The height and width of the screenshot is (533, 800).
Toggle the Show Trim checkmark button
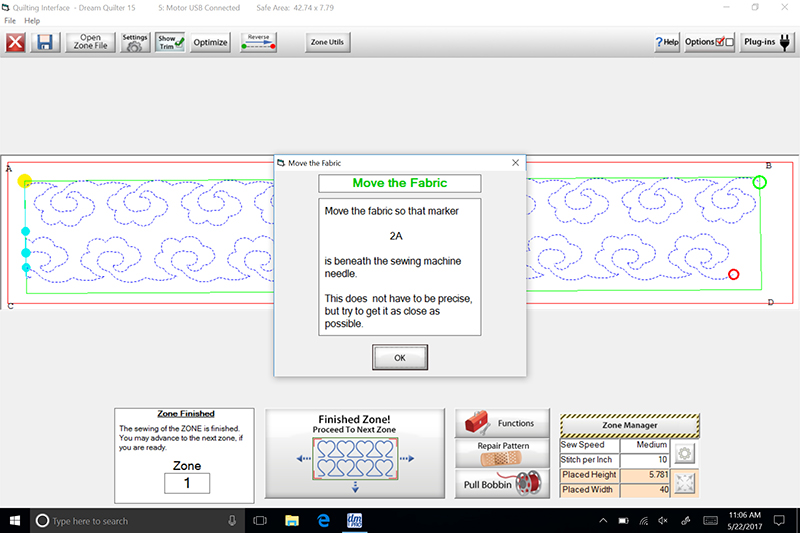[x=171, y=43]
